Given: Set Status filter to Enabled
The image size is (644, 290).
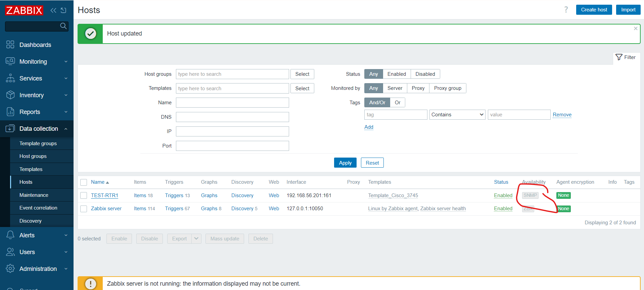Looking at the screenshot, I should tap(397, 74).
